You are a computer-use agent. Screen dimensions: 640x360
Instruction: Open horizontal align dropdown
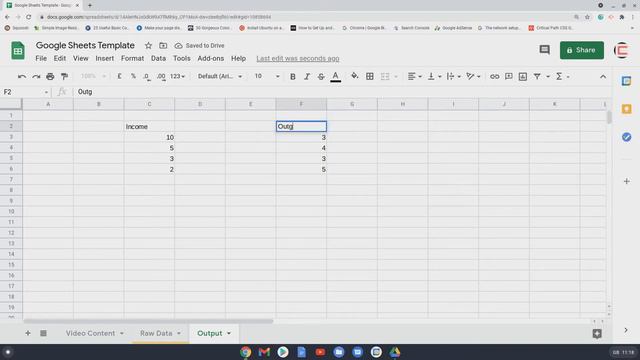click(x=415, y=76)
